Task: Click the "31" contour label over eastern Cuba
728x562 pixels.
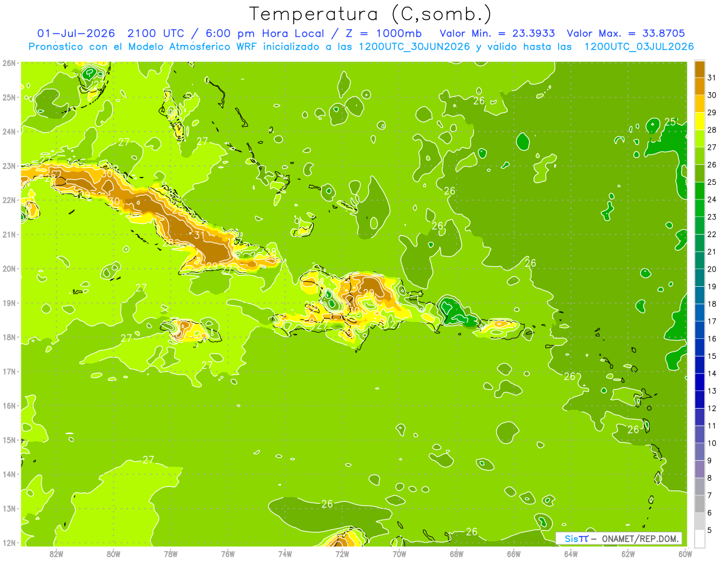Action: [x=199, y=235]
